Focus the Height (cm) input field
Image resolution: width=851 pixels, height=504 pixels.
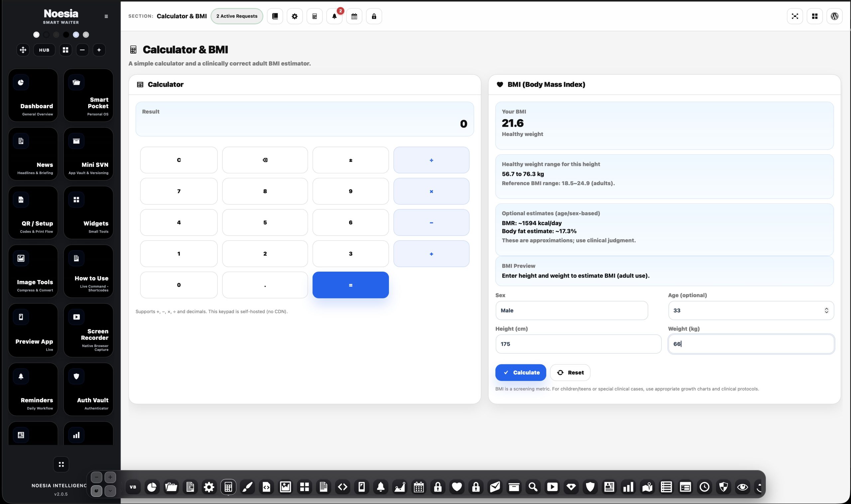tap(578, 344)
